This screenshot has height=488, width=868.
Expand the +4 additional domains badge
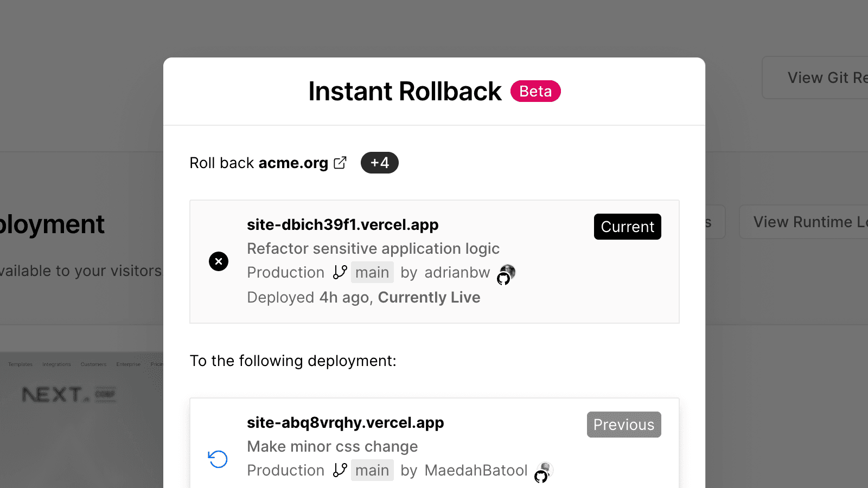379,163
